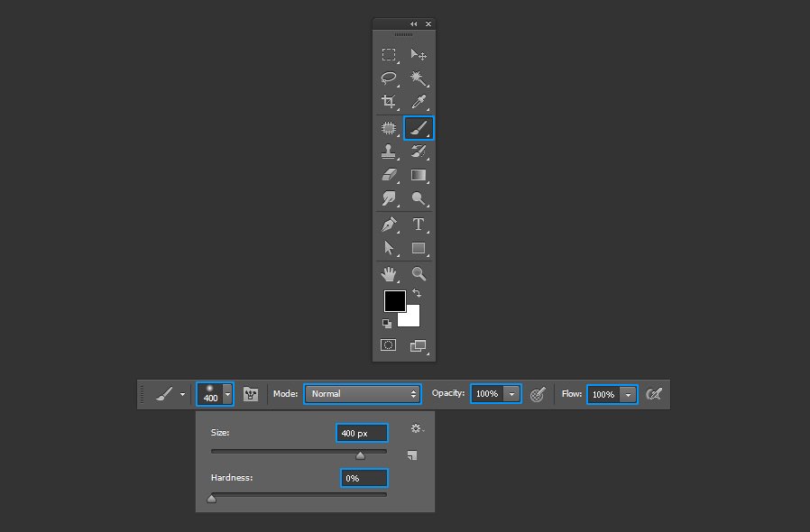Select the Path Selection tool
Image resolution: width=810 pixels, height=532 pixels.
(x=389, y=248)
